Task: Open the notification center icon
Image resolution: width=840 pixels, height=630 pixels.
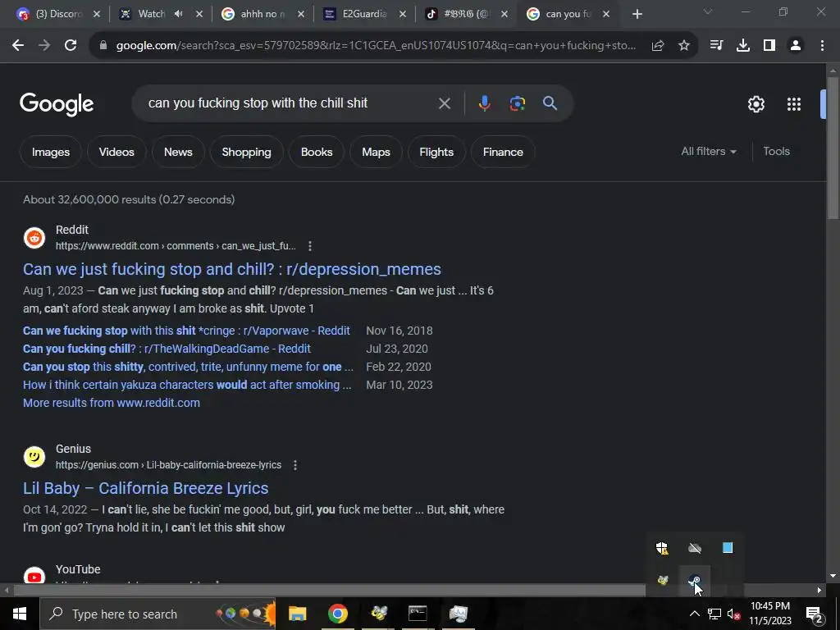Action: pos(814,614)
